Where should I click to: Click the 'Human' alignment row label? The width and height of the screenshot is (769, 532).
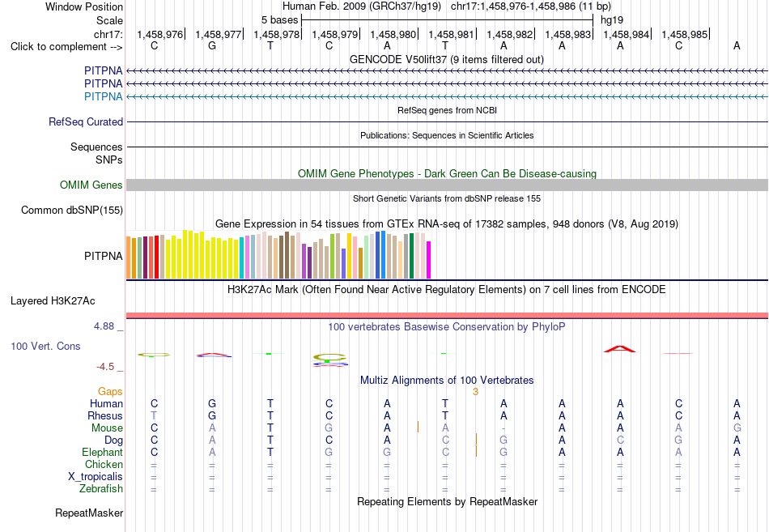(x=106, y=404)
